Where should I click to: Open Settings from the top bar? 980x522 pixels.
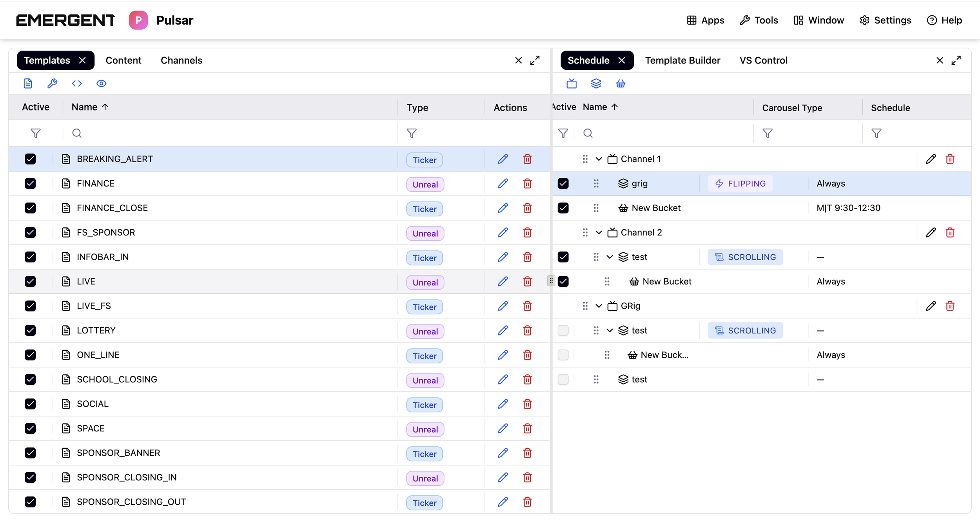[885, 20]
